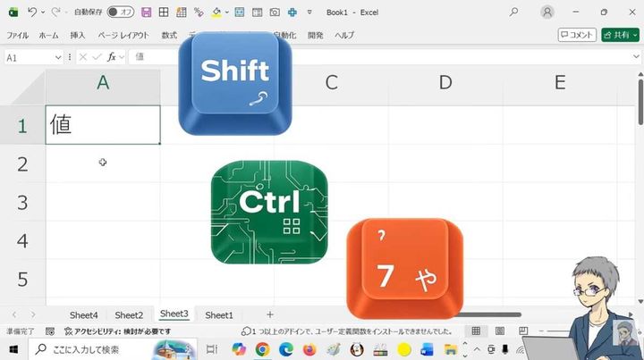Screen dimensions: 644x360
Task: Switch to Page Break Preview icon
Action: (x=523, y=331)
